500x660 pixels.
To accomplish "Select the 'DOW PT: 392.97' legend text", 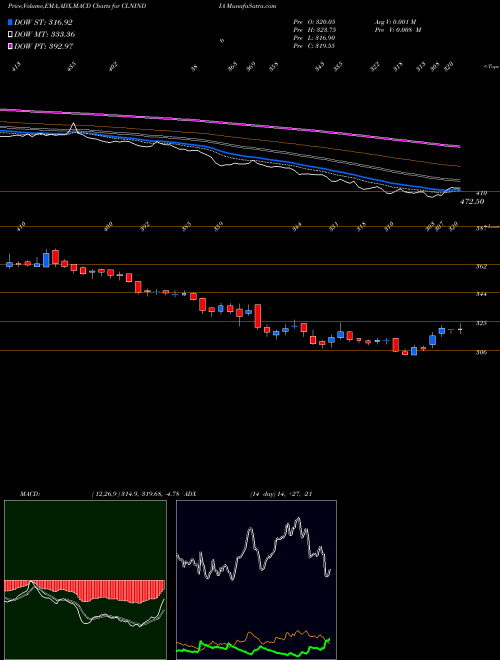I will pos(44,46).
